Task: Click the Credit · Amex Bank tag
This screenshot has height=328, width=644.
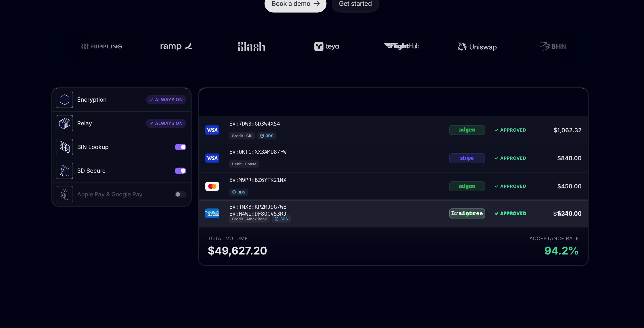Action: point(249,219)
